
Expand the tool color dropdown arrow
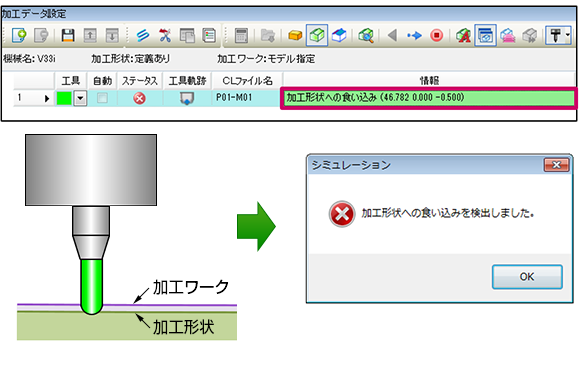pyautogui.click(x=80, y=98)
